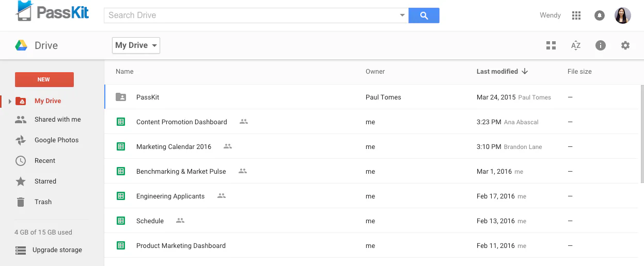644x266 pixels.
Task: Sort by the Owner column header
Action: (x=375, y=72)
